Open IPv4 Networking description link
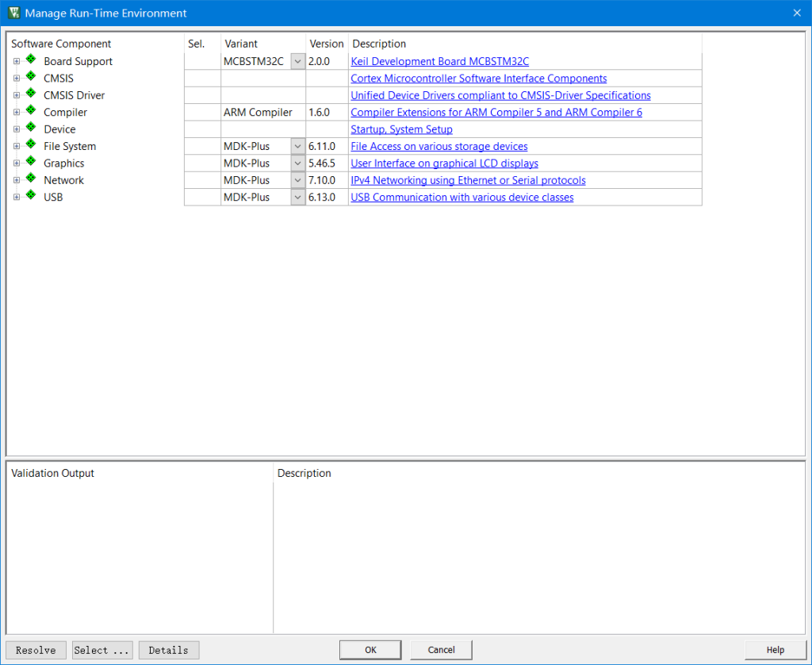The image size is (812, 665). (x=468, y=180)
